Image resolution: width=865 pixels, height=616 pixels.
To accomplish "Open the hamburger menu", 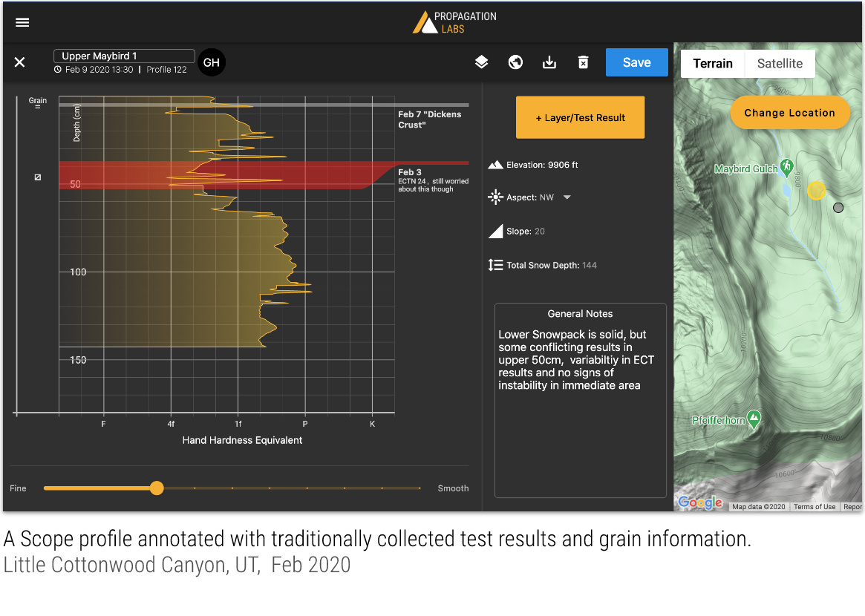I will tap(22, 22).
